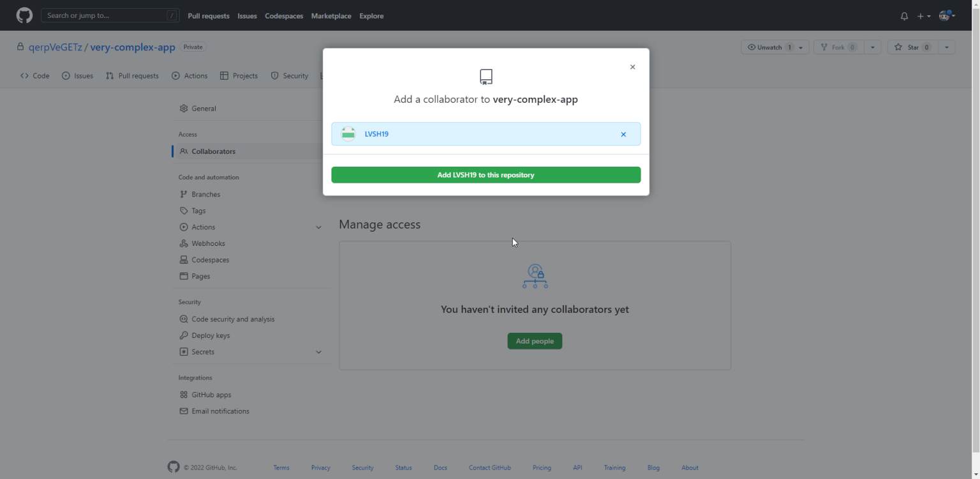The image size is (980, 479).
Task: Open Webhooks settings
Action: coord(251,243)
